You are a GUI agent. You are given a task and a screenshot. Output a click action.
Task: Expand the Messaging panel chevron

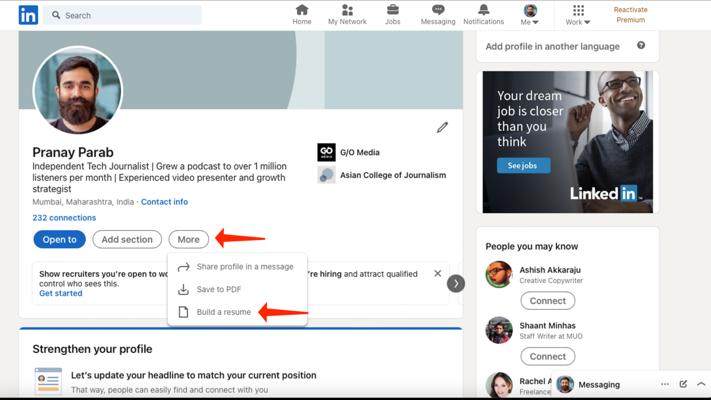(701, 384)
